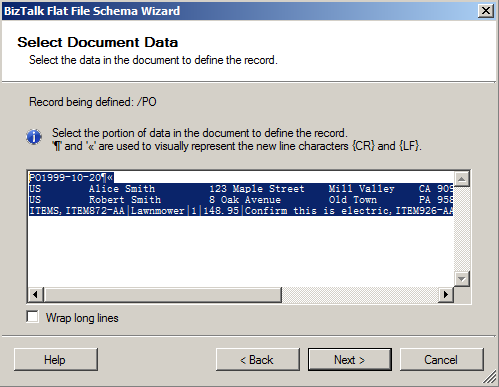Click the Alice Smith line in document data
Viewport: 499px width, 387px height.
[241, 189]
